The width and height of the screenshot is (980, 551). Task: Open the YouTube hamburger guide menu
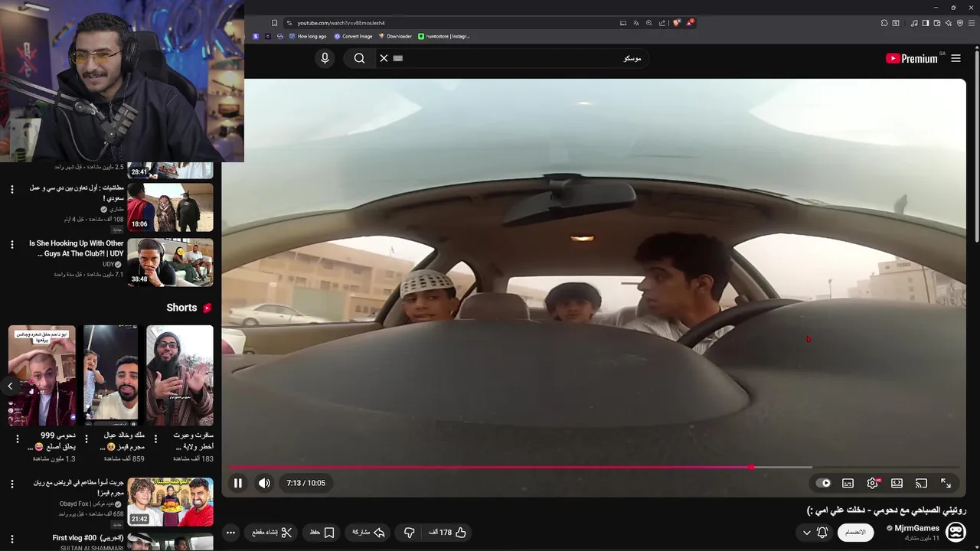[955, 58]
